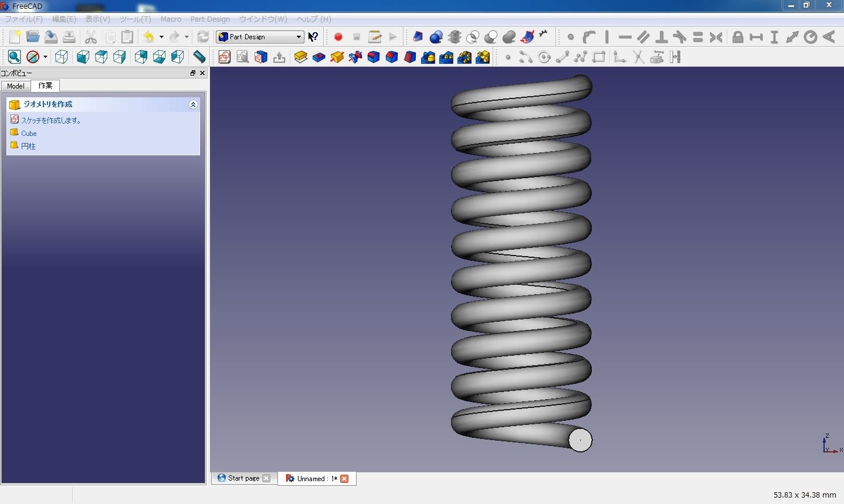The width and height of the screenshot is (844, 504).
Task: Select the Create Sketch toolbar icon
Action: 224,57
